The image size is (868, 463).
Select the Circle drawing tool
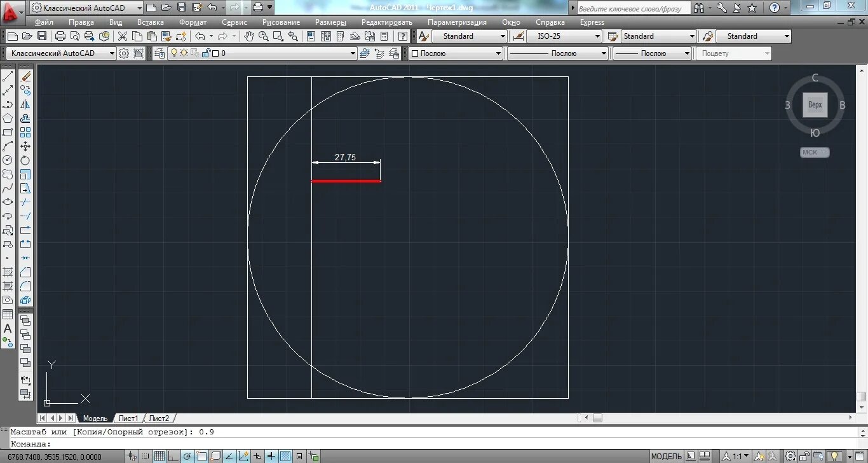point(8,160)
